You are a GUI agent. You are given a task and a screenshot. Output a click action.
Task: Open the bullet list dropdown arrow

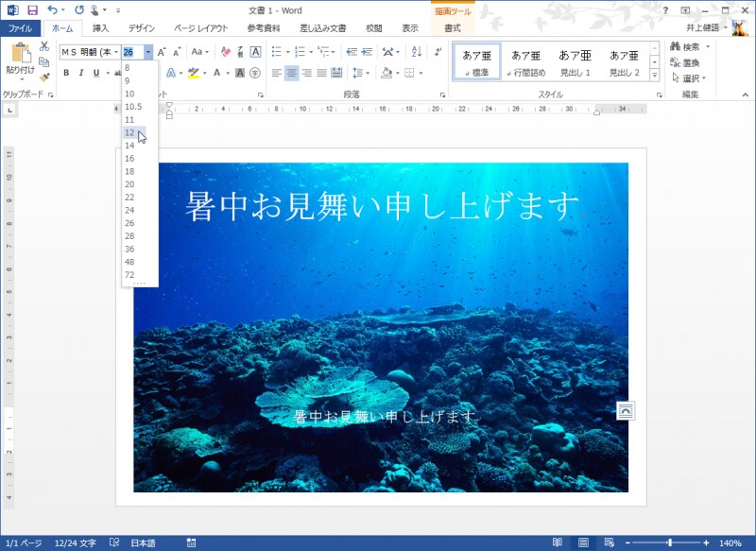pyautogui.click(x=286, y=52)
